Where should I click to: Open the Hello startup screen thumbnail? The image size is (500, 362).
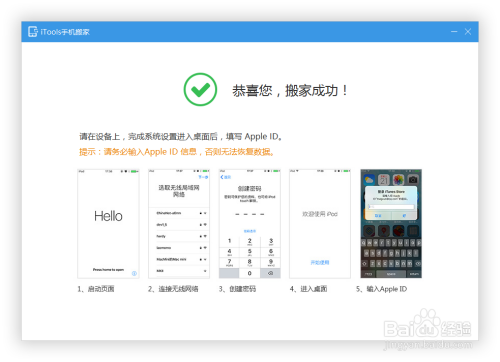pyautogui.click(x=108, y=224)
